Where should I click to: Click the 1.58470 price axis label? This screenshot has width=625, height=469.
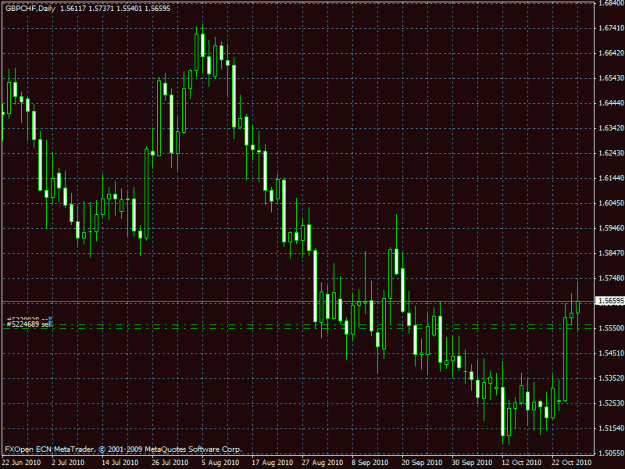pyautogui.click(x=611, y=253)
